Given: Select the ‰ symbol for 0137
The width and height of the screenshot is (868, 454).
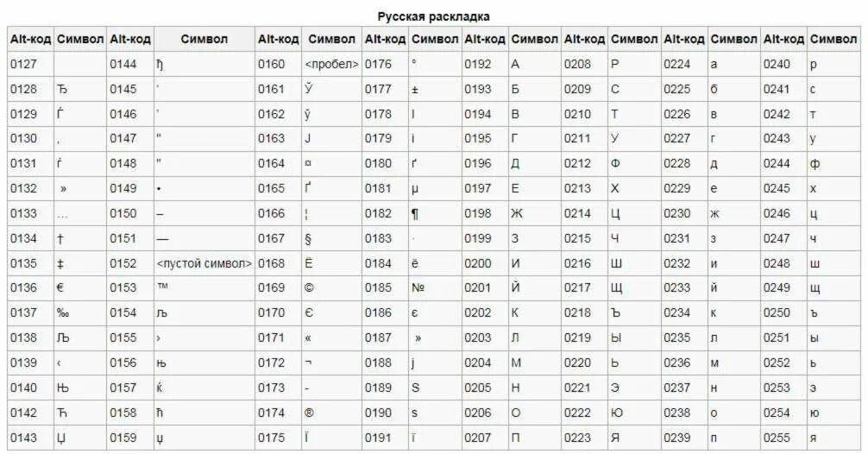Looking at the screenshot, I should click(62, 312).
